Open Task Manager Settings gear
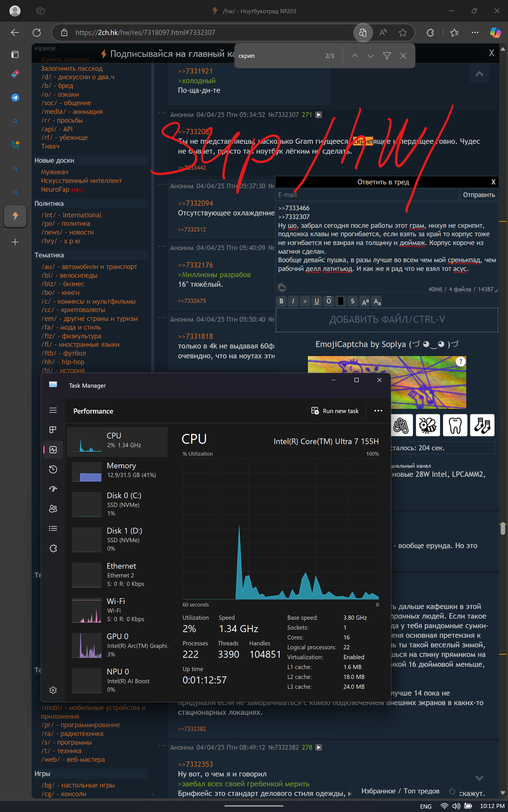This screenshot has height=812, width=508. 53,690
